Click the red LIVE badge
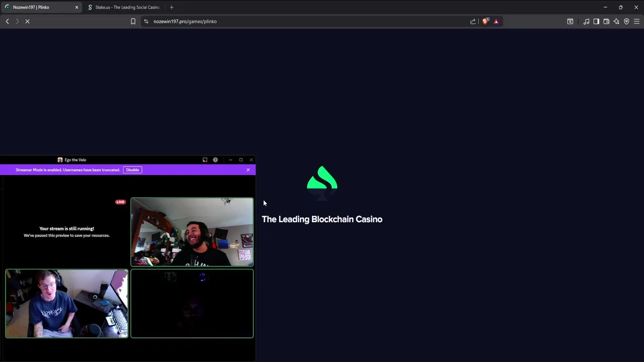644x362 pixels. pos(120,202)
